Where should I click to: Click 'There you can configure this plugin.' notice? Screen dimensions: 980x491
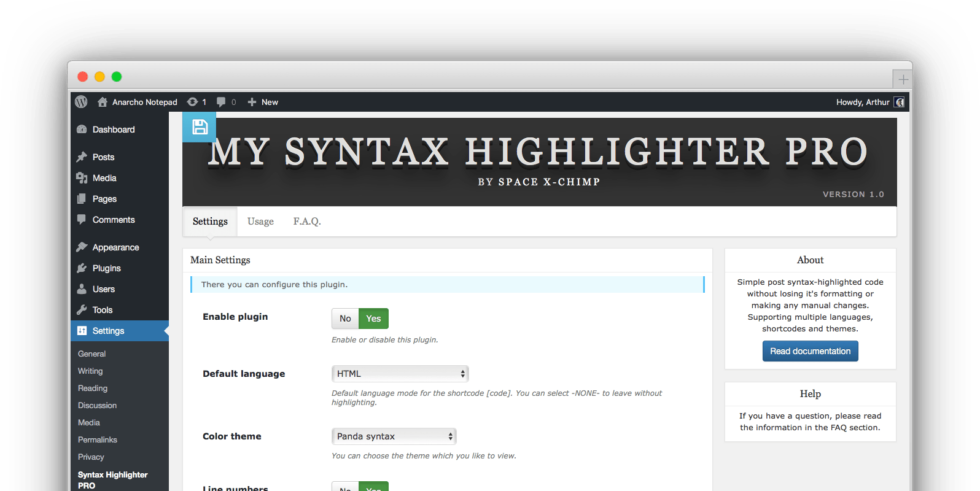[448, 285]
